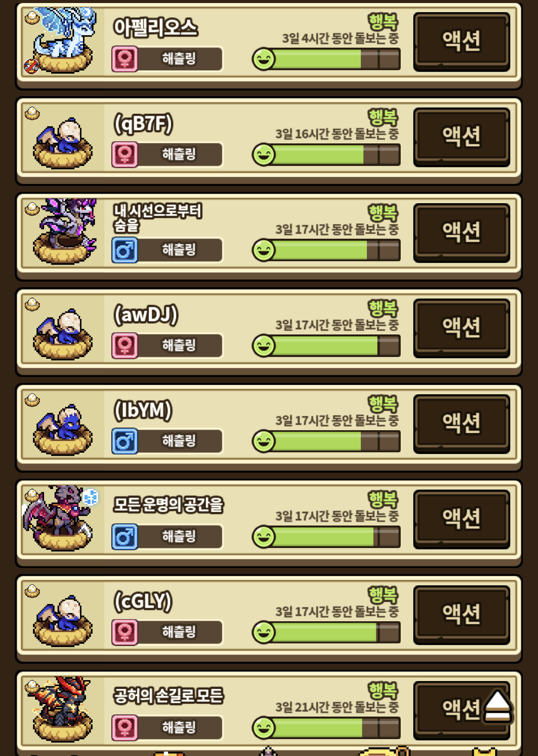This screenshot has width=538, height=756.
Task: Click the frozen snowflake icon on 모든 운명의 공간을 dragon
Action: point(91,497)
